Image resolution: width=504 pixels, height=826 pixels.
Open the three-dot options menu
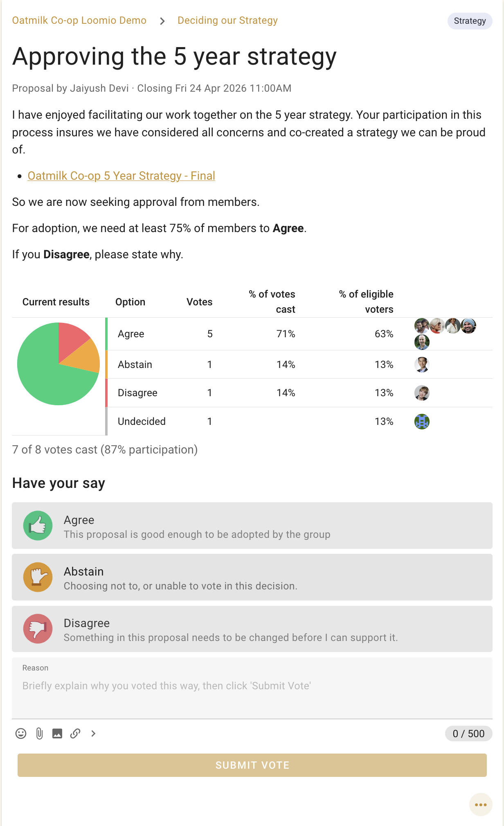(481, 805)
